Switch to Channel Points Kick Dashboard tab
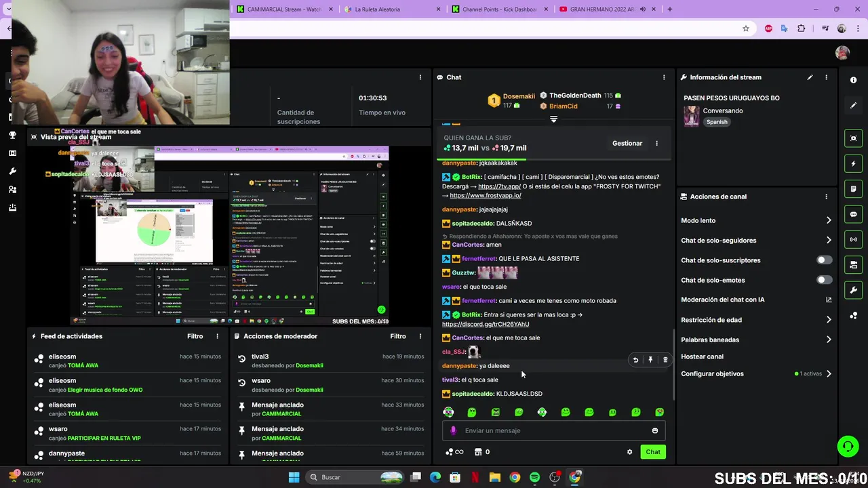Screen dimensions: 868x488 click(500, 9)
